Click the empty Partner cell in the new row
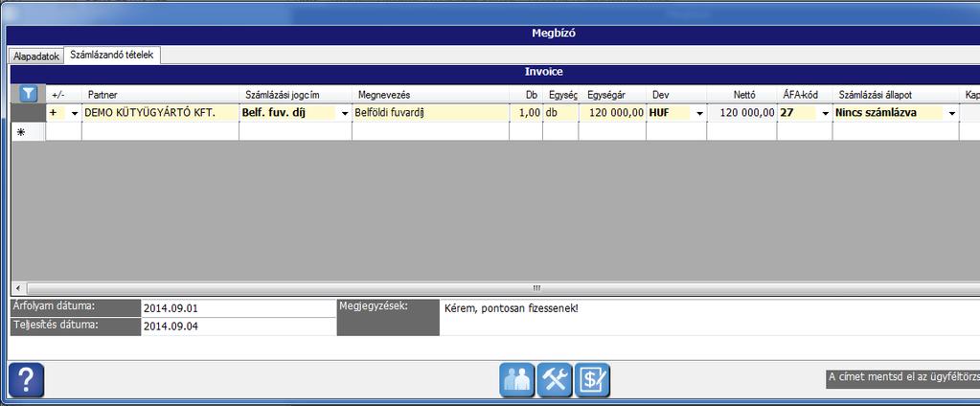This screenshot has height=406, width=980. pos(160,132)
